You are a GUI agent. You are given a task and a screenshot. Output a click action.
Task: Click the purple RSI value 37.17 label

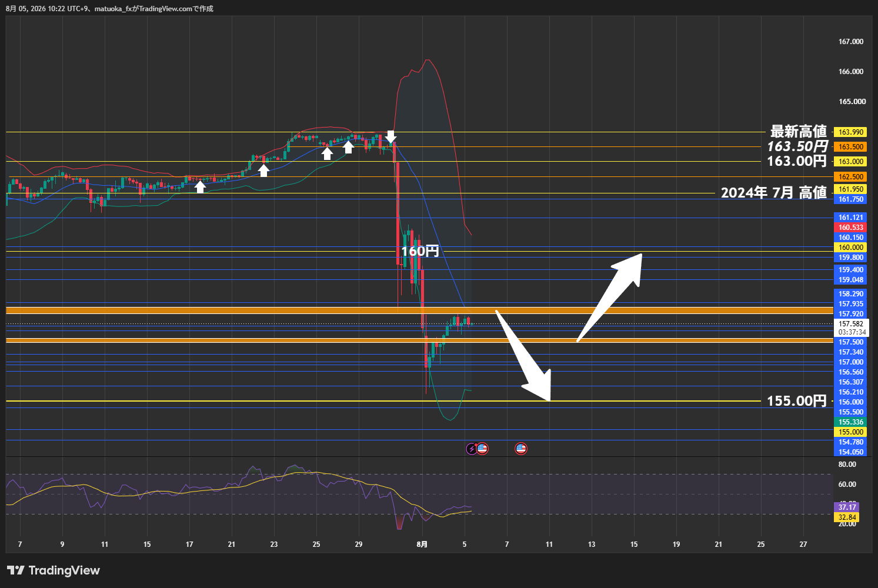click(x=847, y=507)
